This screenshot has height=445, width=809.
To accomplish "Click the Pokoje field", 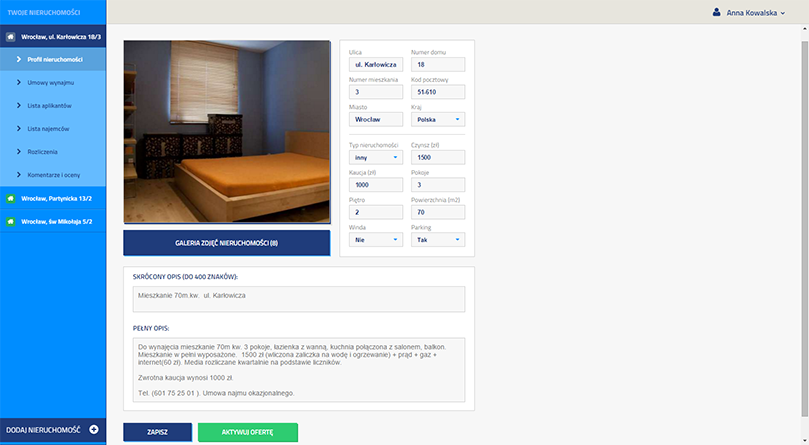I will pos(438,185).
